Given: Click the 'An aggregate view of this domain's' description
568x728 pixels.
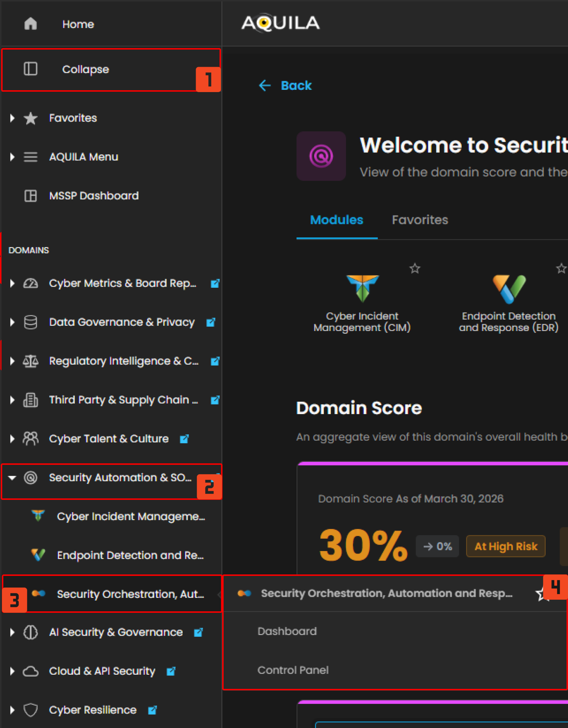Looking at the screenshot, I should pos(432,437).
